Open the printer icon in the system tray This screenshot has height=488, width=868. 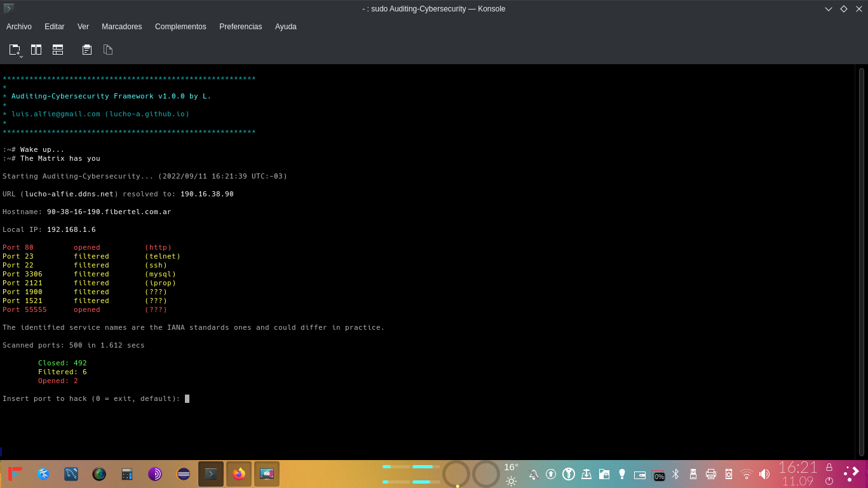coord(711,474)
